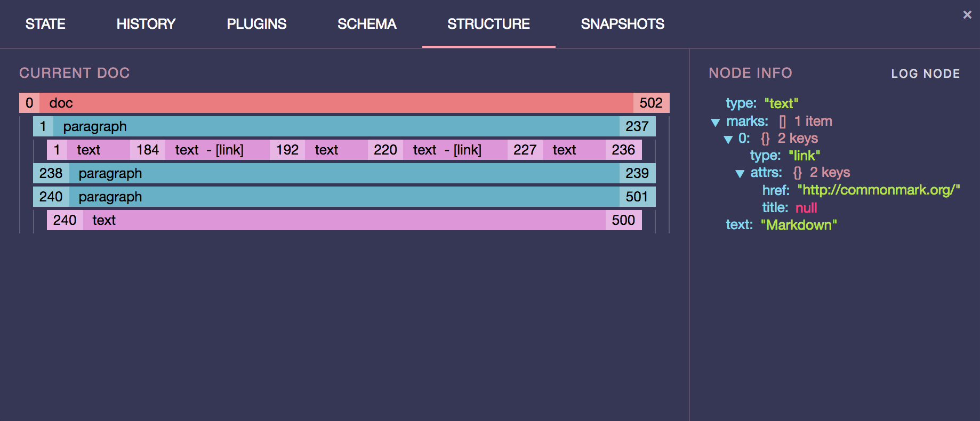
Task: Select the text node starting at 192
Action: 336,150
